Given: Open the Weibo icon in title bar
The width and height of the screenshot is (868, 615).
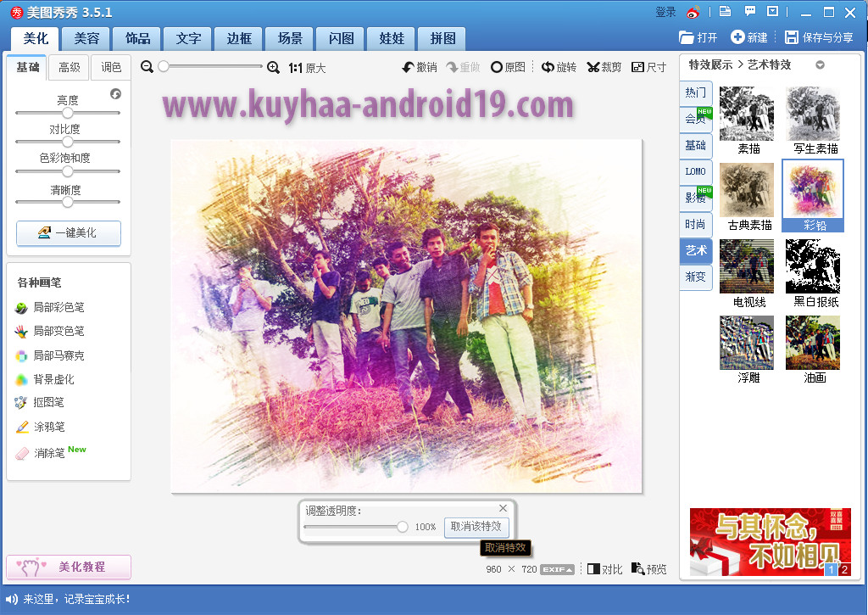Looking at the screenshot, I should [693, 12].
